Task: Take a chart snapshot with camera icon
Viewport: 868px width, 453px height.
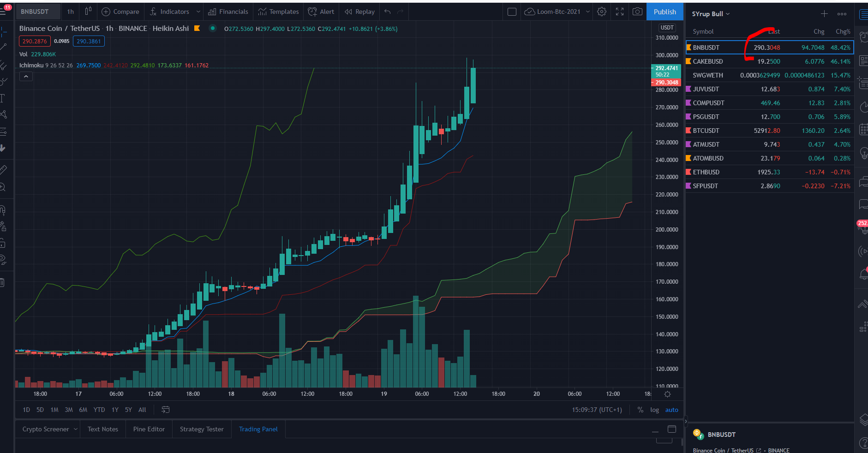Action: (637, 12)
